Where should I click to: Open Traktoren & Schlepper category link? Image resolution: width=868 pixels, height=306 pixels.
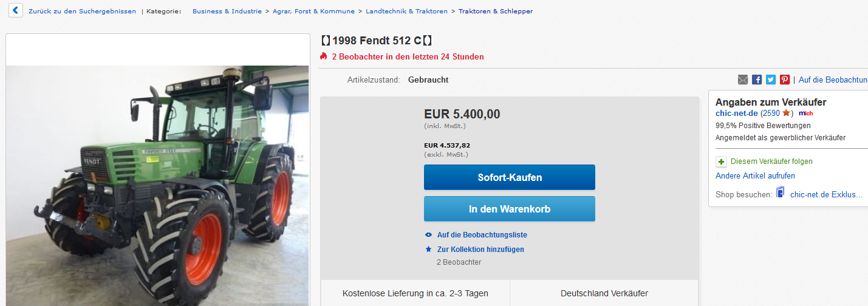pyautogui.click(x=496, y=12)
